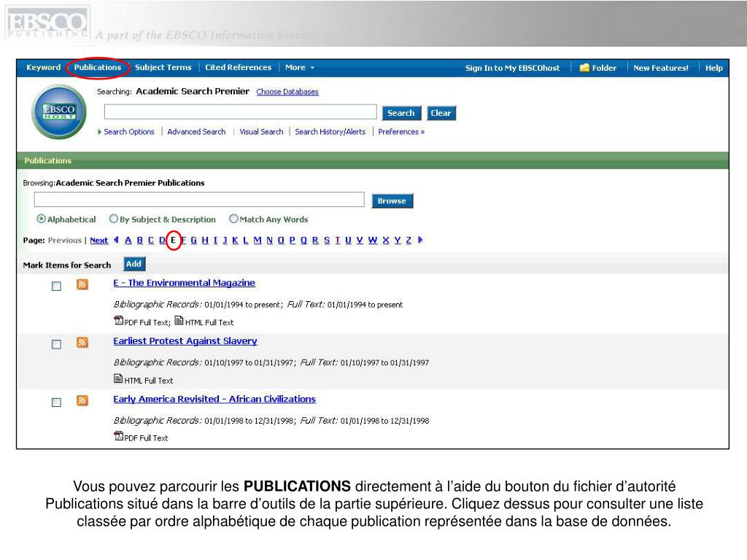Screen dimensions: 747x560
Task: Open PDF Full Text icon for Environmental Magazine
Action: pos(119,321)
